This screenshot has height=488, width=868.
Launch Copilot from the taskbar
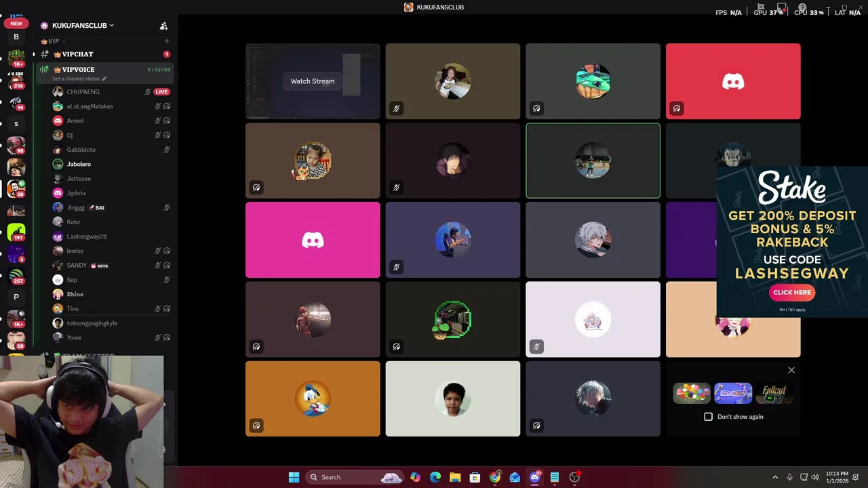(x=415, y=477)
